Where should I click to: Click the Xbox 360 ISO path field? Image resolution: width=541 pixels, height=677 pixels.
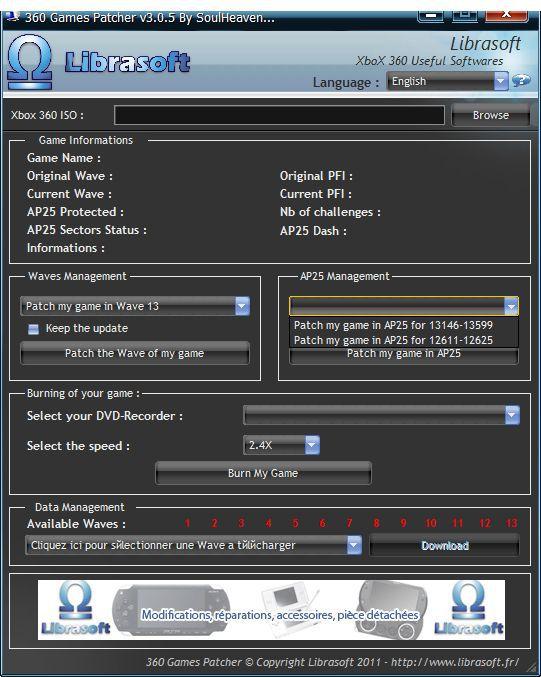click(x=279, y=115)
